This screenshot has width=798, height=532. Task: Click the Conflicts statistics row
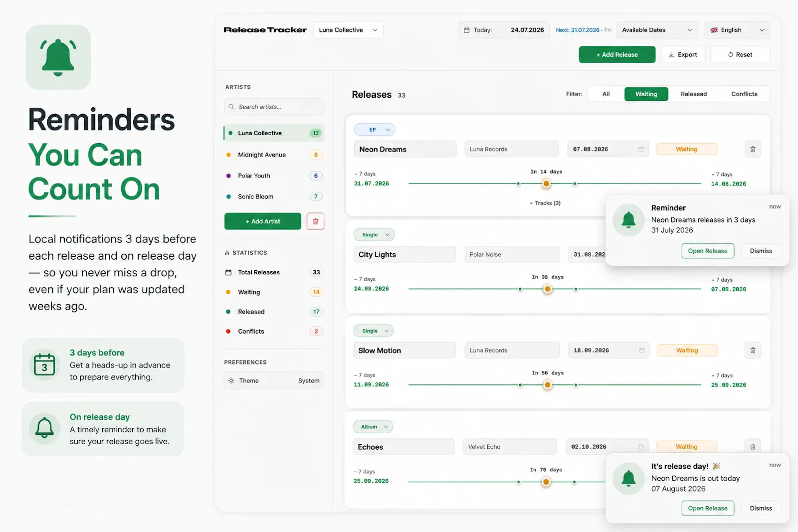coord(274,331)
